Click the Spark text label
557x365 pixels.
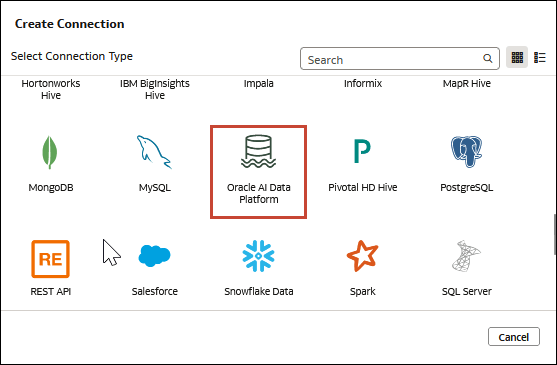(362, 292)
